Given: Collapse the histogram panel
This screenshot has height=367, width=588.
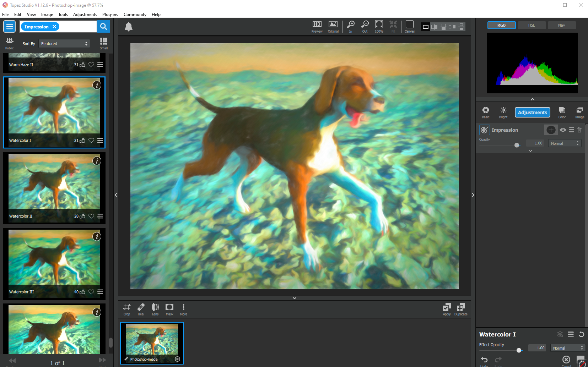Looking at the screenshot, I should coord(532,99).
